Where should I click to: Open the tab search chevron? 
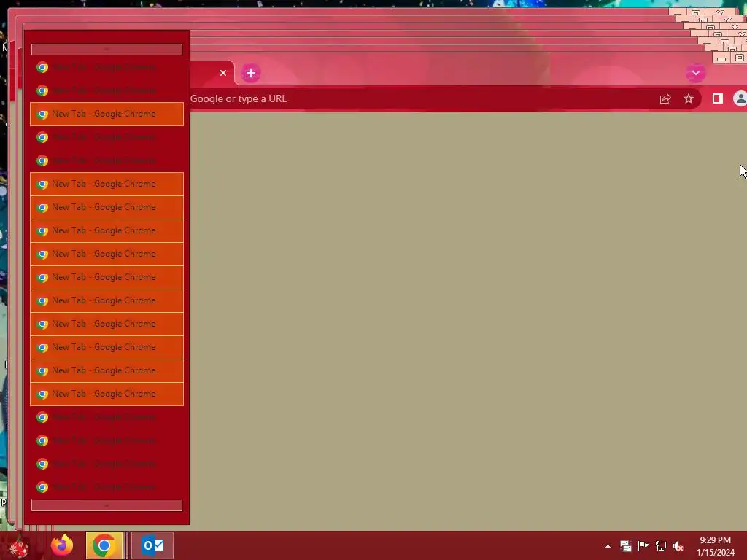click(695, 73)
